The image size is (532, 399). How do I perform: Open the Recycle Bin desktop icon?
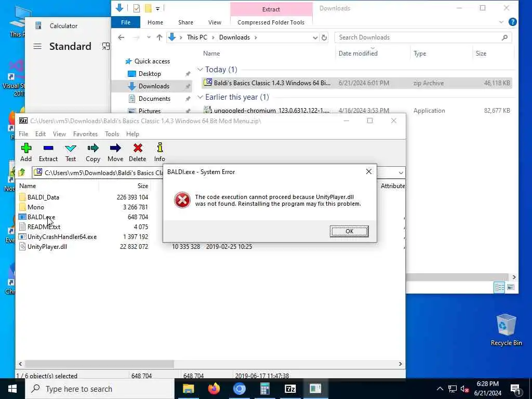[506, 329]
